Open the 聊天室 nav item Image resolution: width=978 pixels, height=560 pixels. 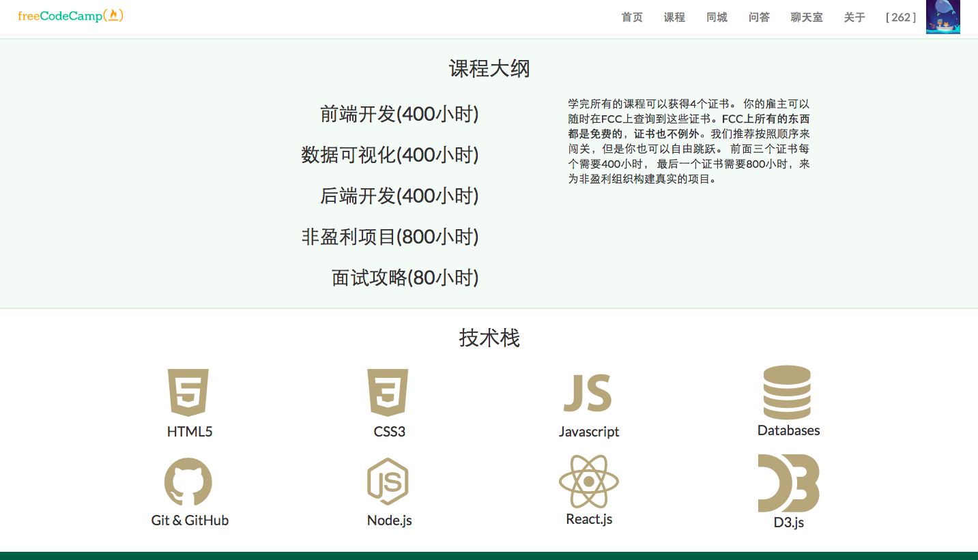click(x=807, y=17)
